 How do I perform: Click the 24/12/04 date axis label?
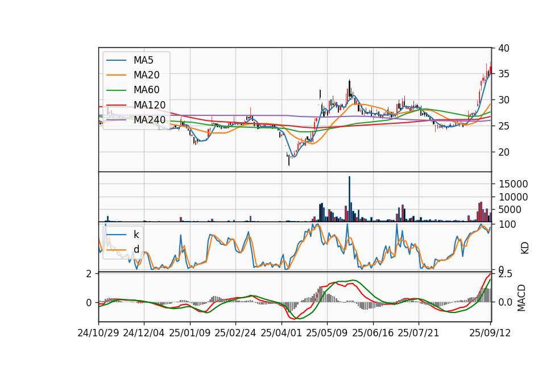click(x=144, y=333)
